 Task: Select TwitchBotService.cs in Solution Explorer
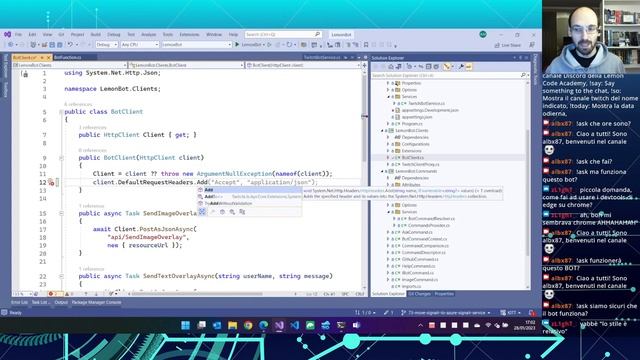(x=427, y=104)
